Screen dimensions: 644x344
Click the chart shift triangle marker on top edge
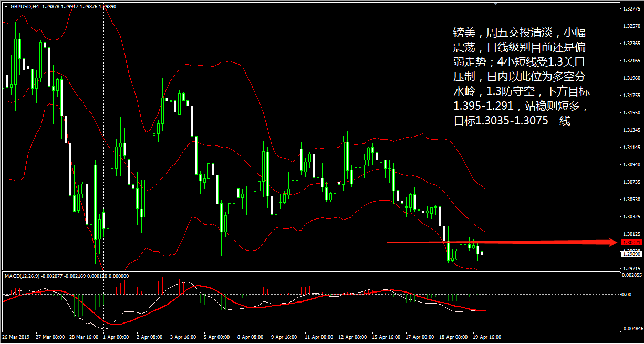495,4
